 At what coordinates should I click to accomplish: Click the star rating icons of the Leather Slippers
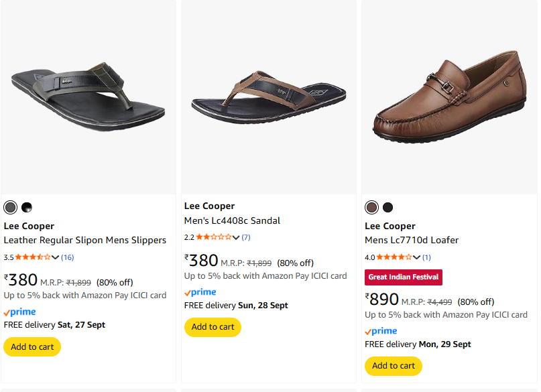(x=32, y=257)
